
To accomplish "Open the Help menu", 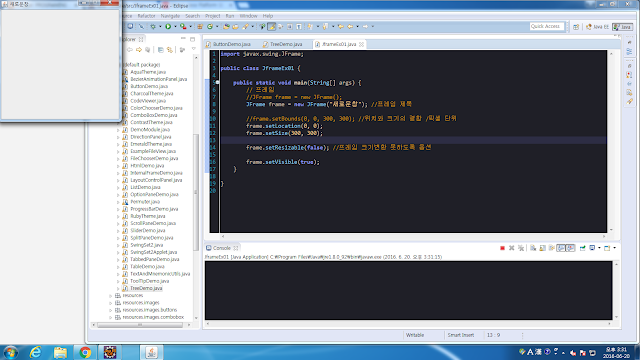I will [268, 16].
